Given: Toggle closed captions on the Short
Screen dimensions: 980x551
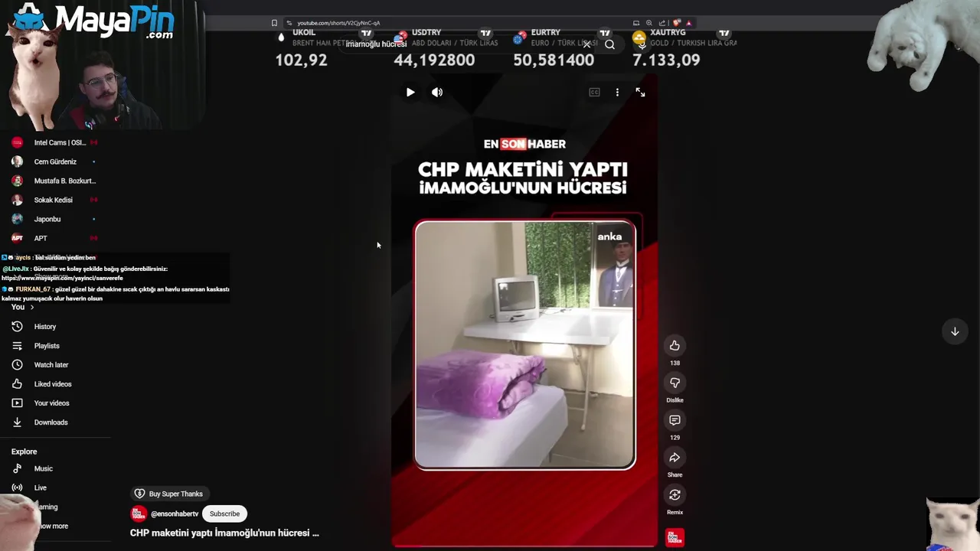Looking at the screenshot, I should pyautogui.click(x=594, y=92).
